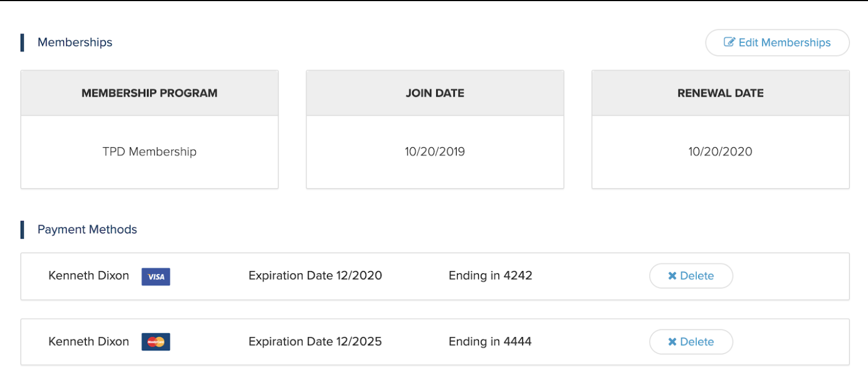Image resolution: width=868 pixels, height=376 pixels.
Task: Select the Renewal Date column header
Action: click(x=721, y=93)
